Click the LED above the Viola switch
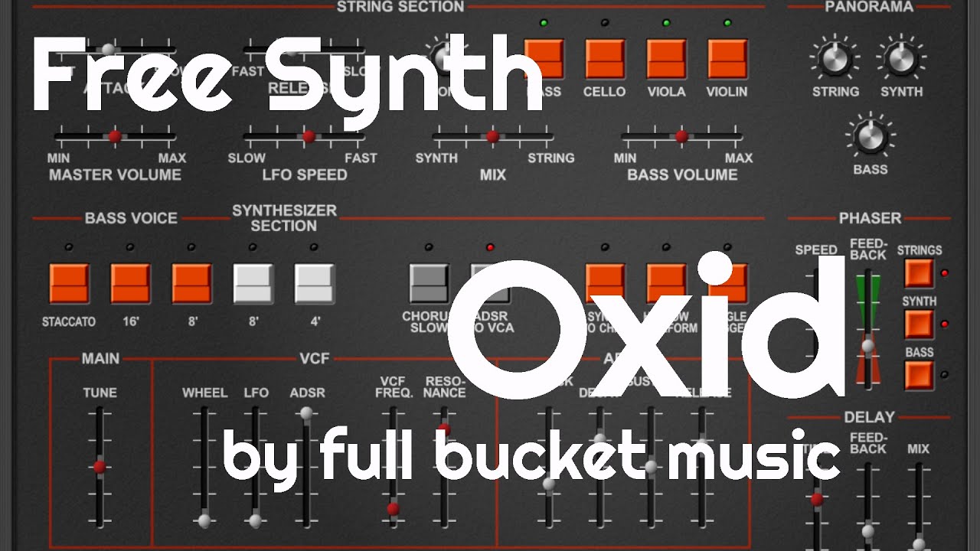The image size is (980, 551). tap(666, 23)
